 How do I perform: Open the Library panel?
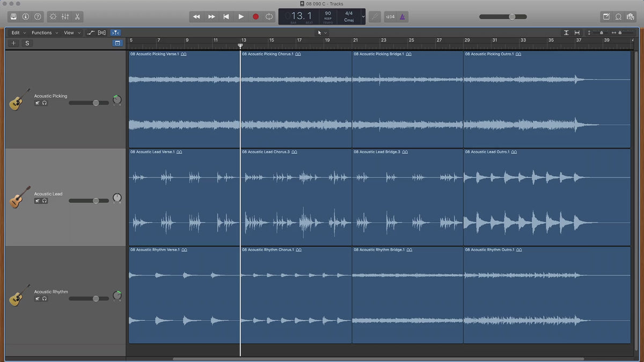tap(13, 17)
